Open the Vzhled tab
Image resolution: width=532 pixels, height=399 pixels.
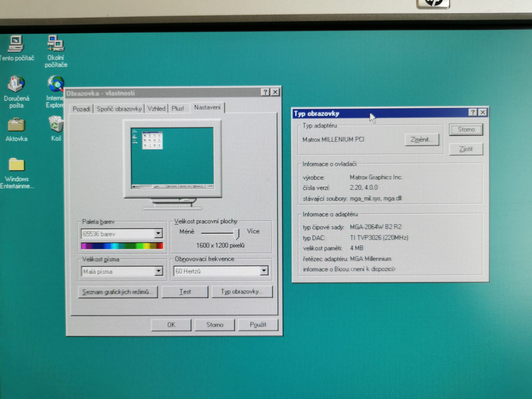(x=156, y=109)
